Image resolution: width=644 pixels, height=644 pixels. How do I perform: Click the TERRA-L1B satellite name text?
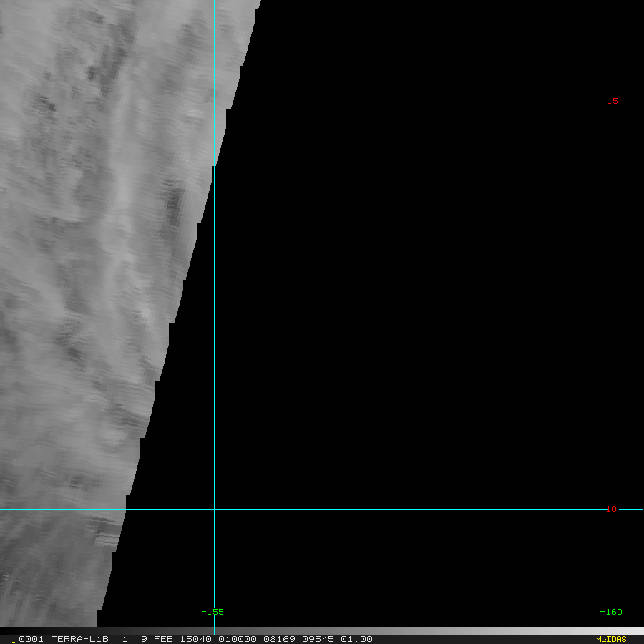coord(79,639)
